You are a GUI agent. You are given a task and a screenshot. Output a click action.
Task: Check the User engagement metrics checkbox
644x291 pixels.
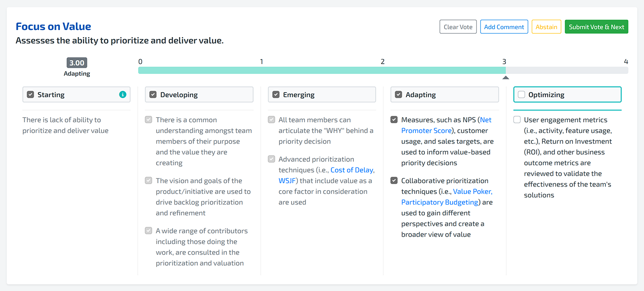click(517, 120)
